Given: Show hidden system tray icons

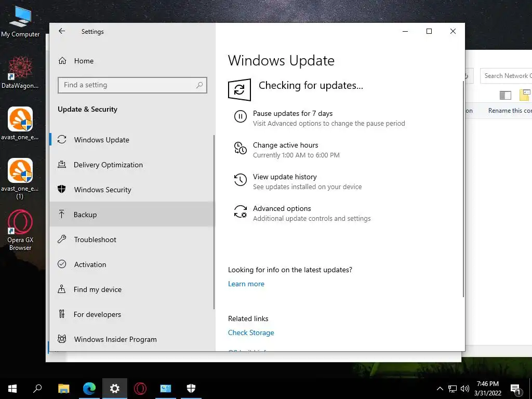Looking at the screenshot, I should click(440, 389).
